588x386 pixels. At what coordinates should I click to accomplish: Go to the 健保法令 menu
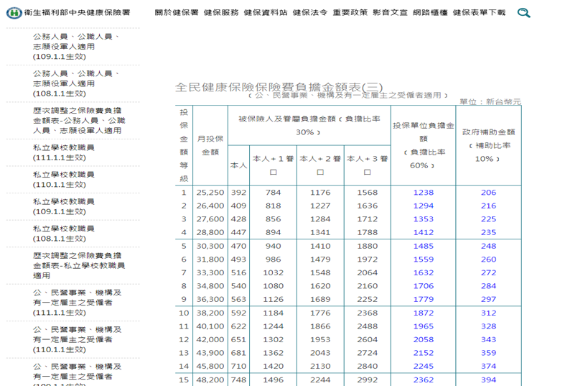point(310,13)
